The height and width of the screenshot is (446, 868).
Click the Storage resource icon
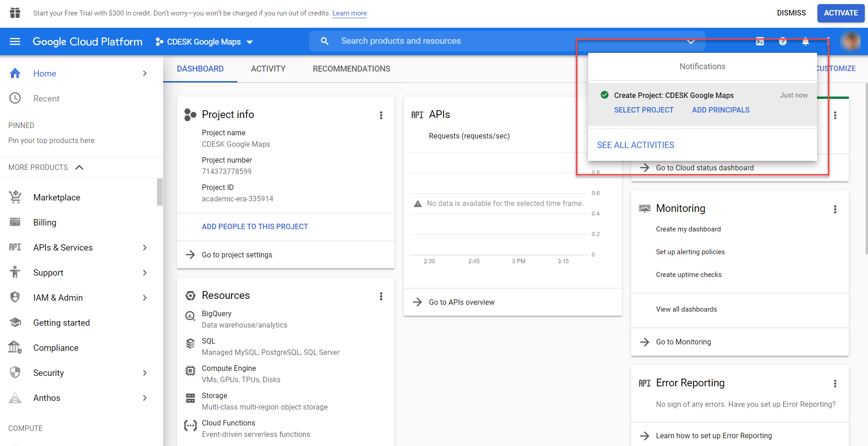pos(190,398)
